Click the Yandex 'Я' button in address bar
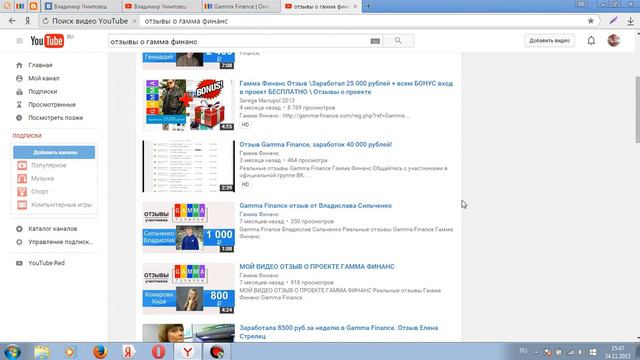Viewport: 640px width, 360px height. (27, 21)
